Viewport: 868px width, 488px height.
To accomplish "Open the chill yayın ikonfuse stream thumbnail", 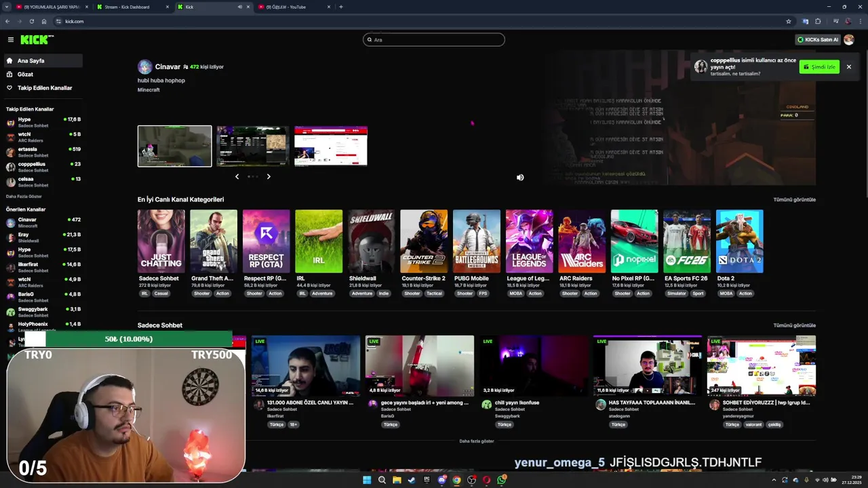I will 534,366.
